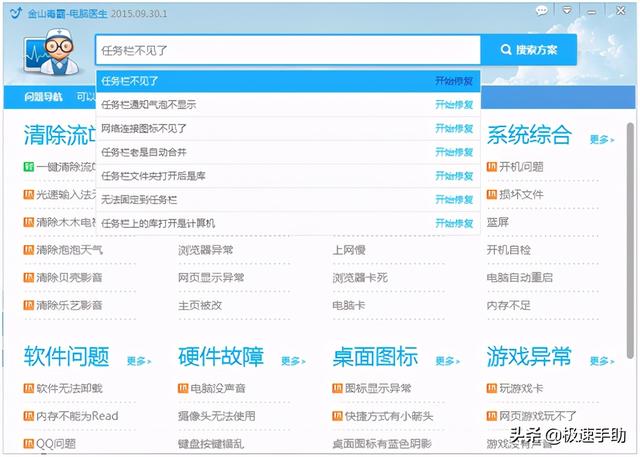Open 更多 next to 硬件故障
Viewport: 640px width, 457px height.
(x=293, y=361)
